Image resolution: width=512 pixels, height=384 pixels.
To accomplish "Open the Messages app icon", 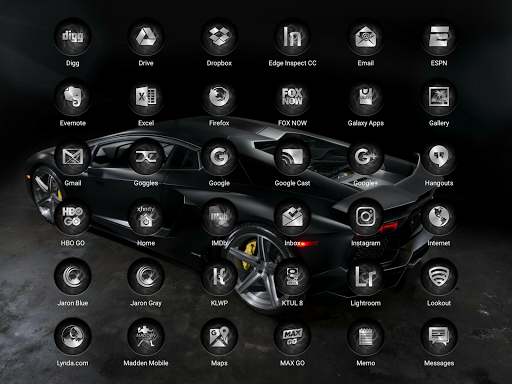I will click(439, 337).
